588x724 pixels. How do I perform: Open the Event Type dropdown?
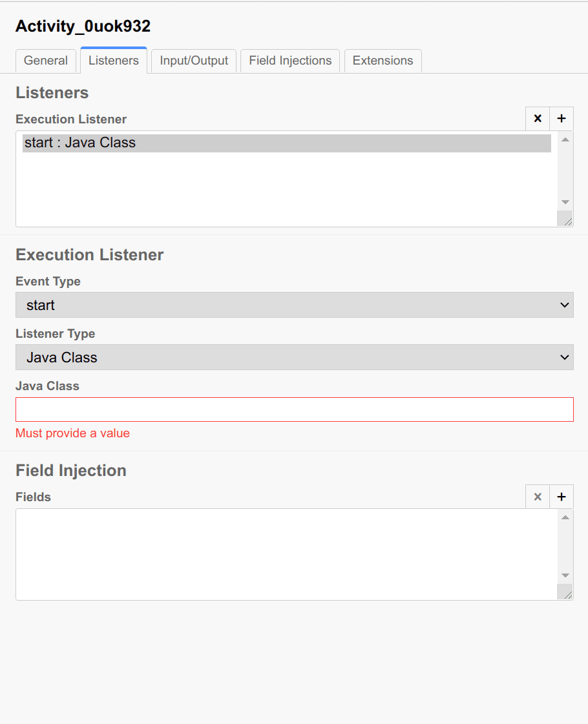click(x=294, y=305)
